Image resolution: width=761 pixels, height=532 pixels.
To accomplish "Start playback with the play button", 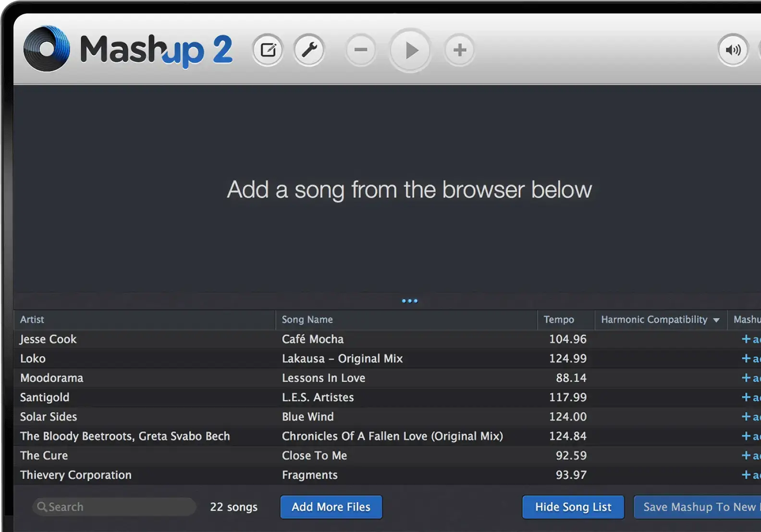I will [410, 50].
